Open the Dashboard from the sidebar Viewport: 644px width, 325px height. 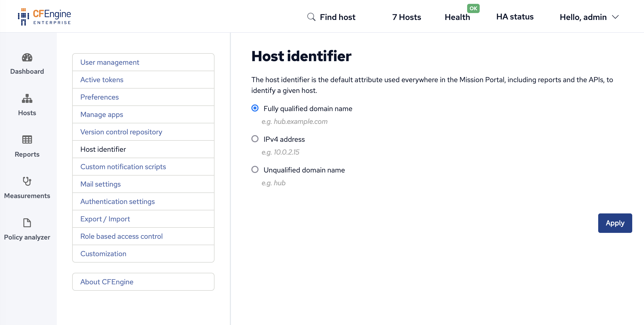click(x=27, y=63)
